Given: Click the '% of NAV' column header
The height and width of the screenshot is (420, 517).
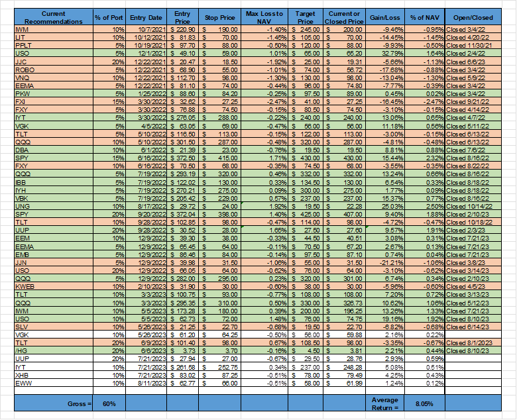Looking at the screenshot, I should click(x=425, y=17).
